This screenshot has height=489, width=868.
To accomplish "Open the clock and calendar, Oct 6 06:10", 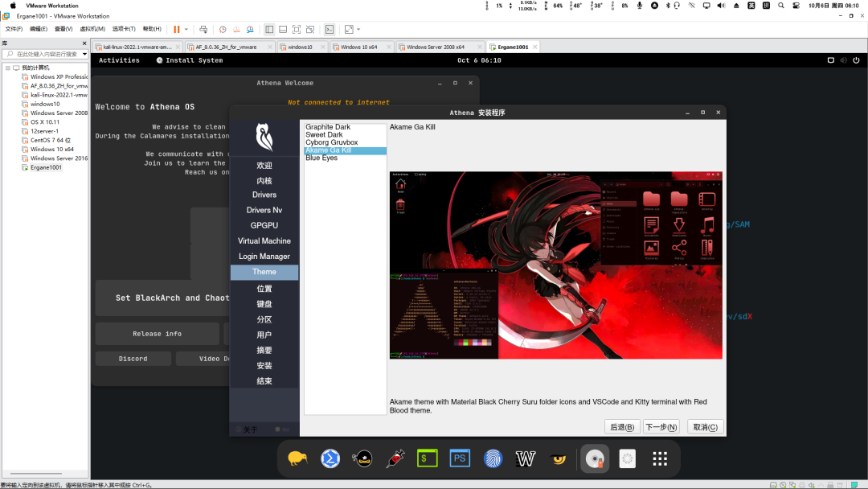I will click(x=479, y=60).
